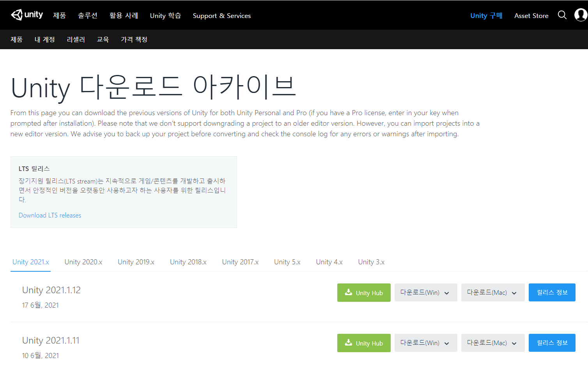
Task: Switch to the Unity 2018.x tab
Action: [x=188, y=262]
